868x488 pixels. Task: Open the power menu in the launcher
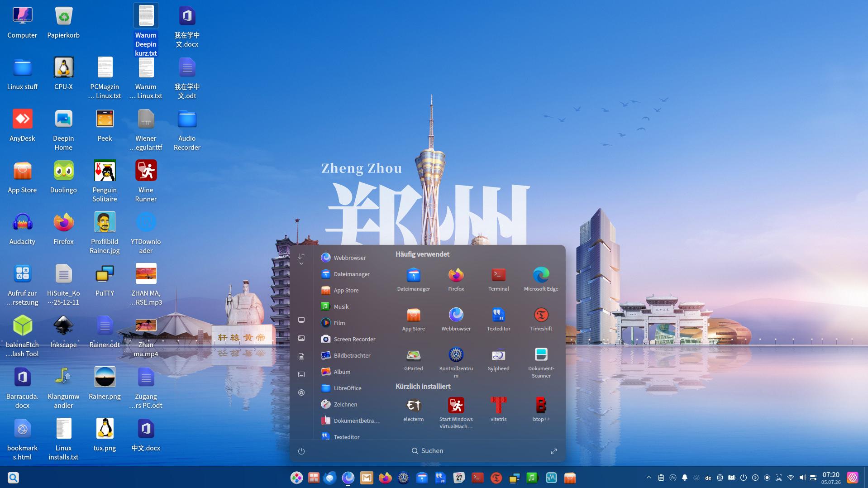pyautogui.click(x=301, y=451)
